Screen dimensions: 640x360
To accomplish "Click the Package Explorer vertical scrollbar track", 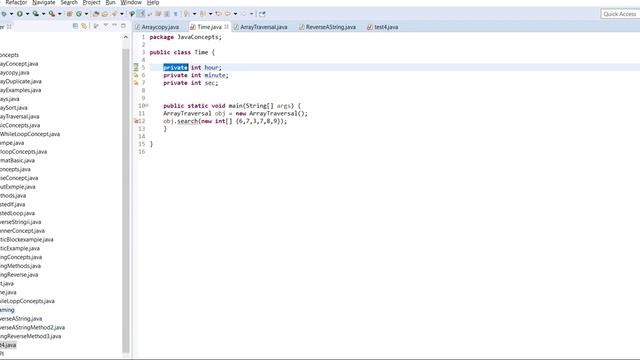I will click(126, 200).
